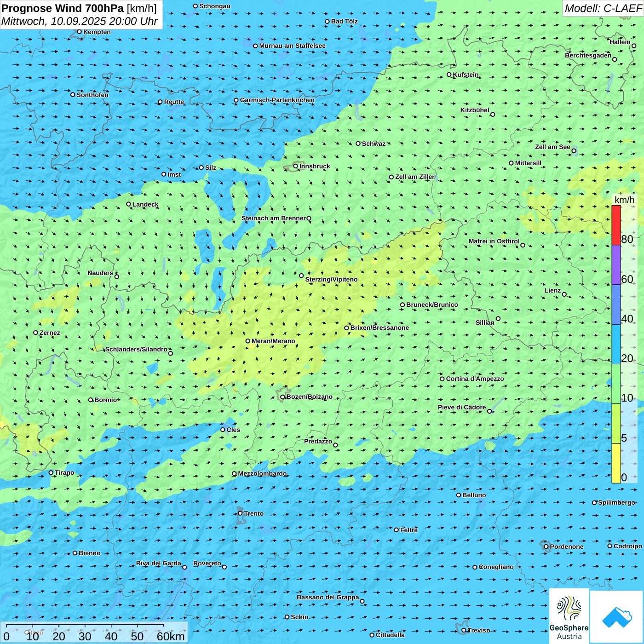Image resolution: width=644 pixels, height=644 pixels.
Task: Click the purple 60 km/h legend segment
Action: tap(616, 265)
